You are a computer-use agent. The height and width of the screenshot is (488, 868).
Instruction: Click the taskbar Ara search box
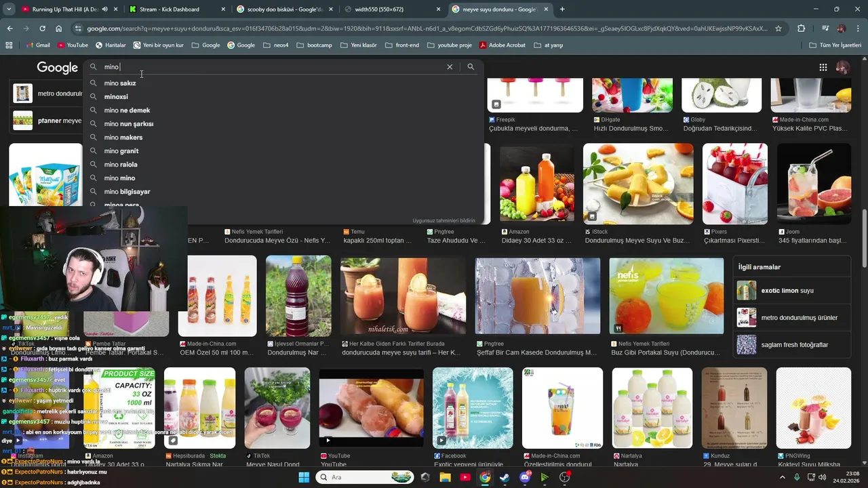tap(365, 477)
